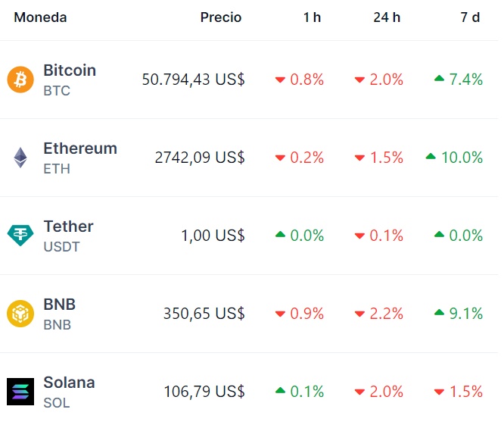Click the green Tether logo icon

[x=20, y=236]
